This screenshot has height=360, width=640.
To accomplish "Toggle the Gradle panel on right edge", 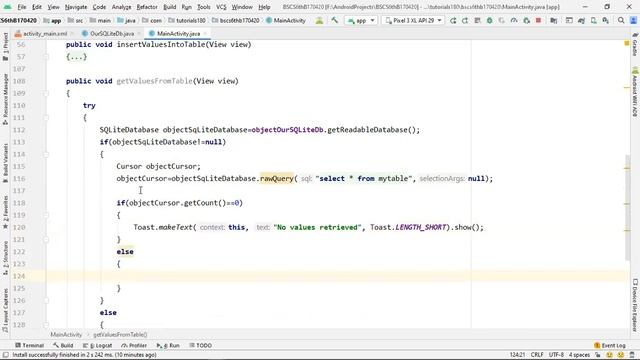I will click(x=635, y=44).
